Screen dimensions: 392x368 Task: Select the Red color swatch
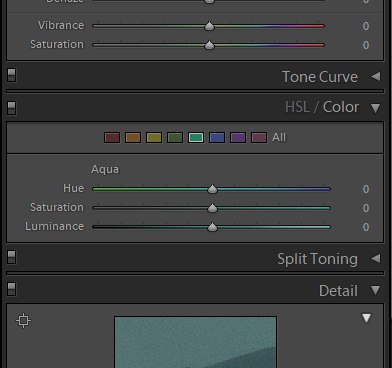112,137
